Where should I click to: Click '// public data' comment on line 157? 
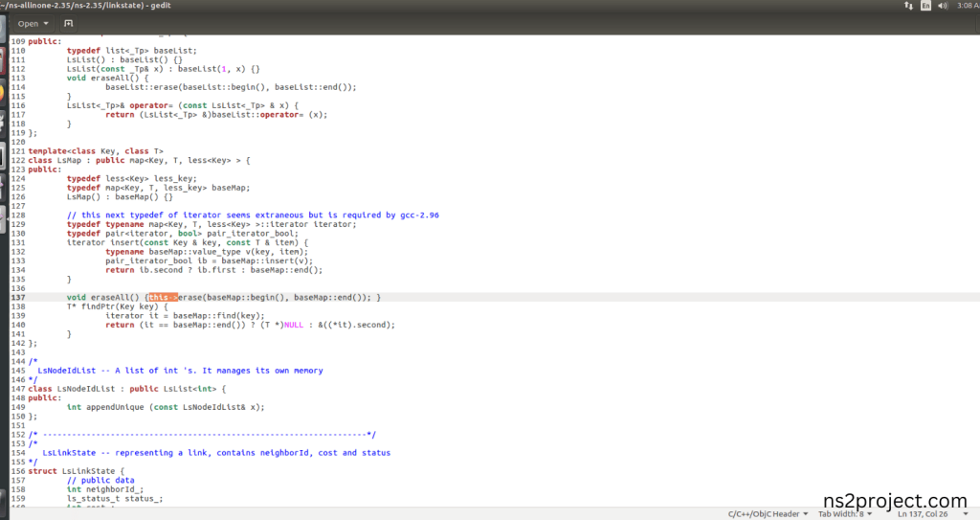pos(100,481)
